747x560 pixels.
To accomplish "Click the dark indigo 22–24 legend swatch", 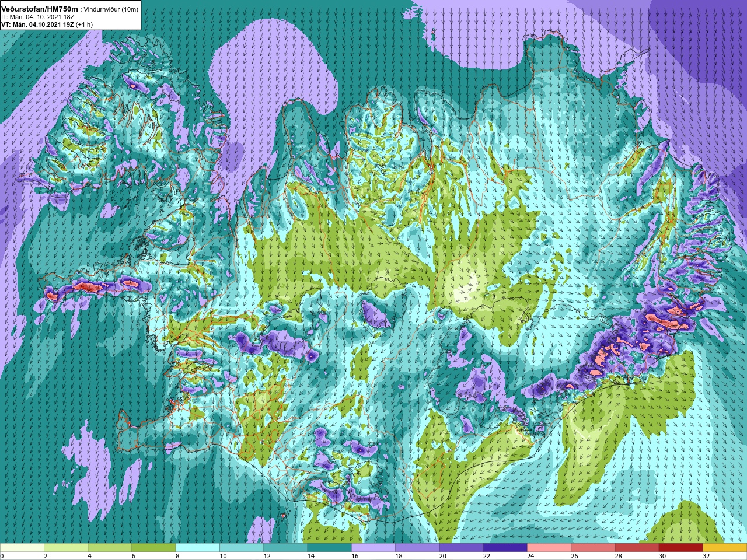I will [505, 548].
